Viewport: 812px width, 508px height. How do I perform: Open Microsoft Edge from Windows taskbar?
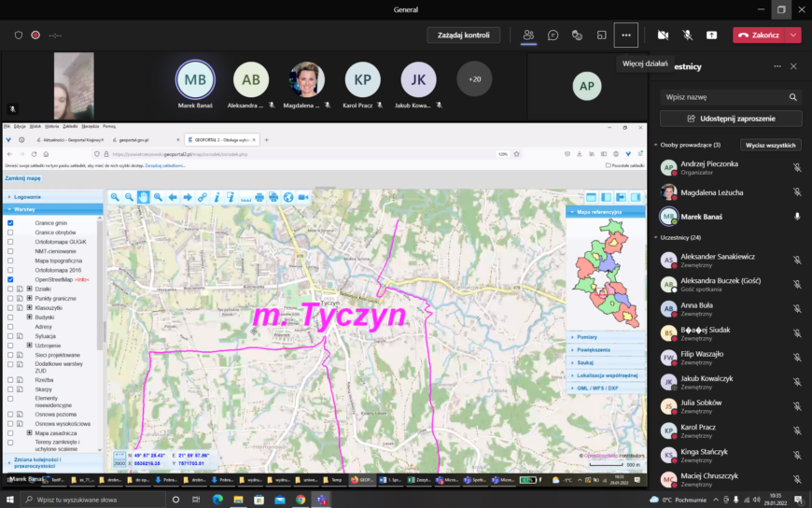click(217, 500)
